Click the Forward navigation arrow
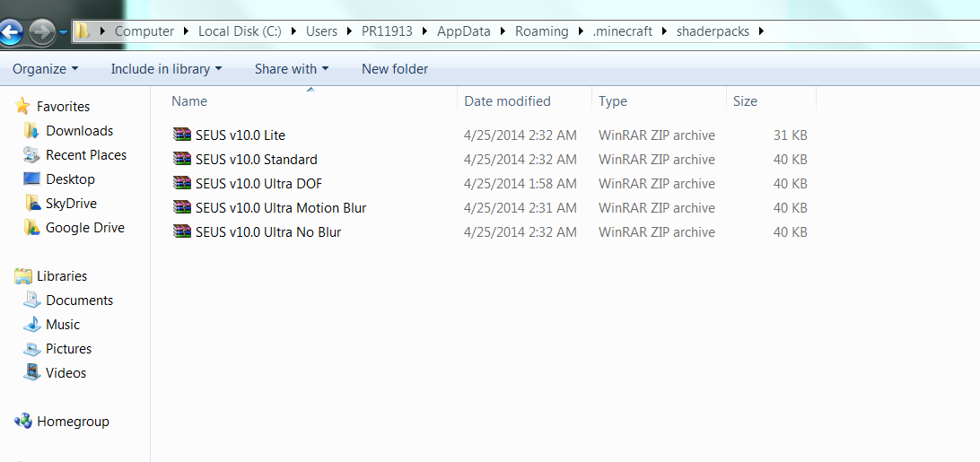This screenshot has height=462, width=980. (x=42, y=32)
